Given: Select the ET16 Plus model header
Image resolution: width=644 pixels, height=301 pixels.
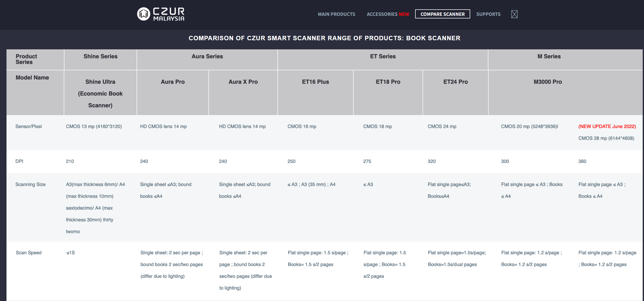Looking at the screenshot, I should (315, 82).
